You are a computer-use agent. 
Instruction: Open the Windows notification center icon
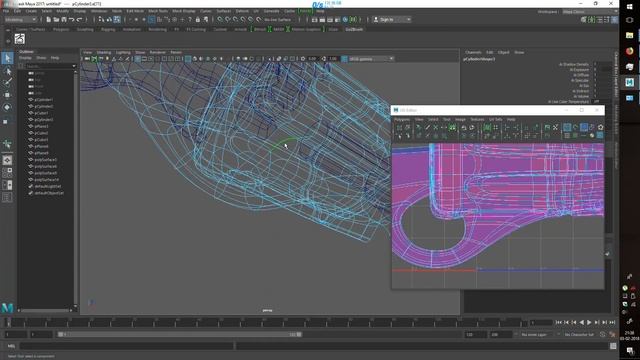[630, 351]
